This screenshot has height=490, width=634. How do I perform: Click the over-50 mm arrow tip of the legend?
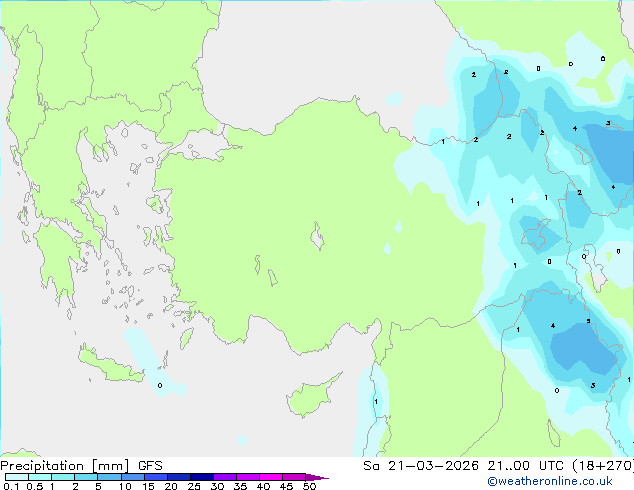(317, 477)
